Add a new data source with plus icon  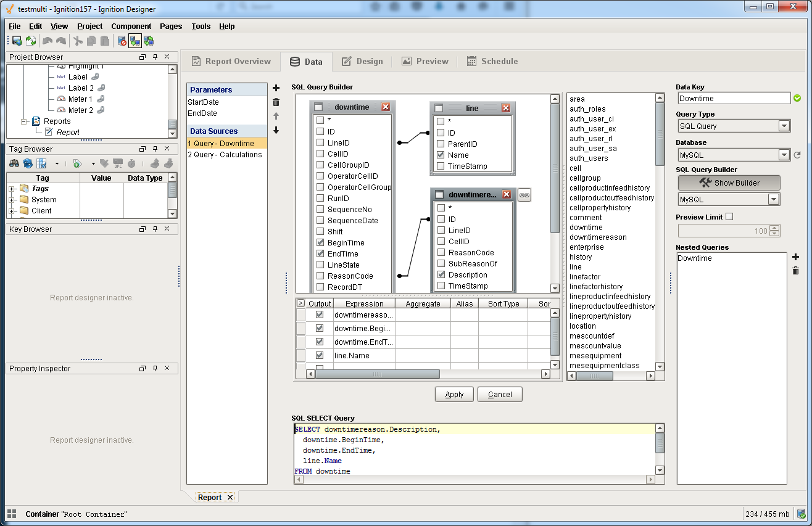[276, 88]
